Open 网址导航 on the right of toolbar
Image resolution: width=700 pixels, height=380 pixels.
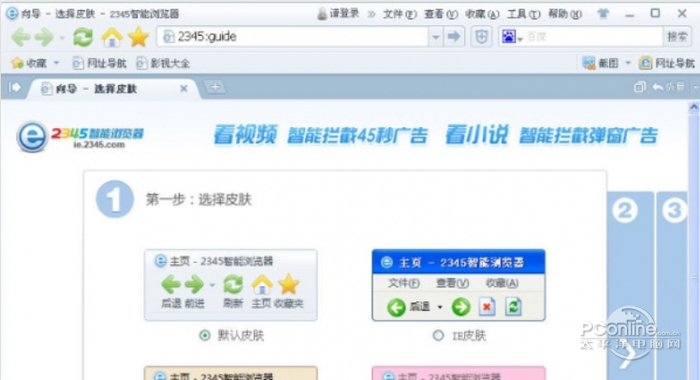tap(667, 63)
